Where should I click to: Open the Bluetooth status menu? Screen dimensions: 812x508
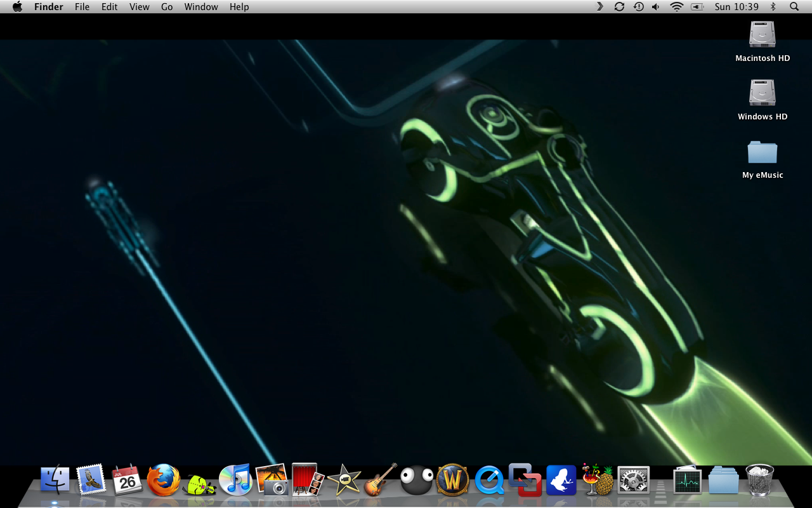tap(773, 7)
